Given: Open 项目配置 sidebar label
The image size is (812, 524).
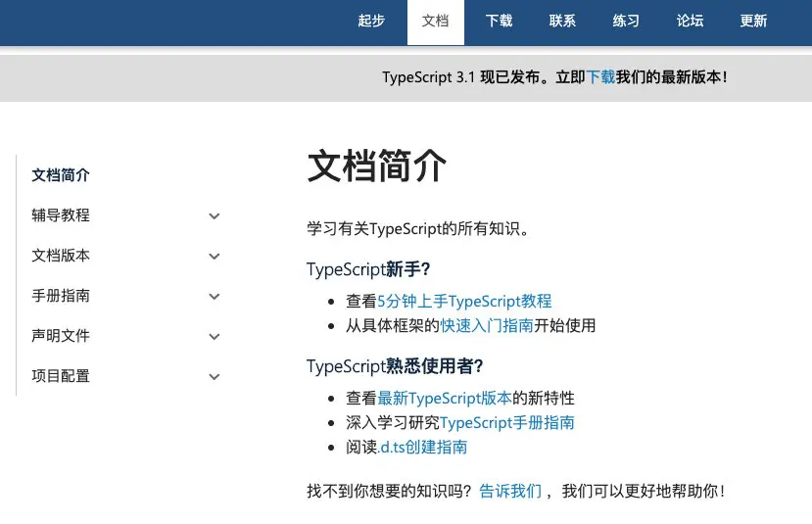Looking at the screenshot, I should (x=61, y=376).
